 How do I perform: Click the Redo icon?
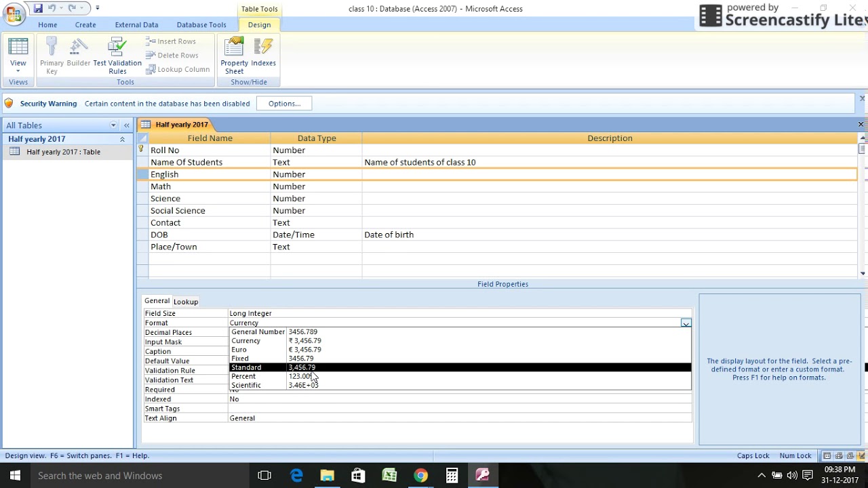(x=71, y=8)
